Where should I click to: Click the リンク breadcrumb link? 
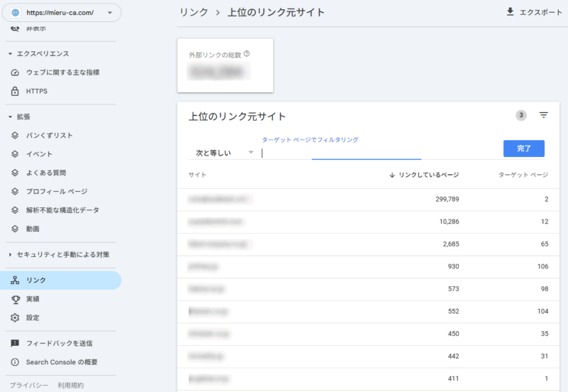point(195,13)
